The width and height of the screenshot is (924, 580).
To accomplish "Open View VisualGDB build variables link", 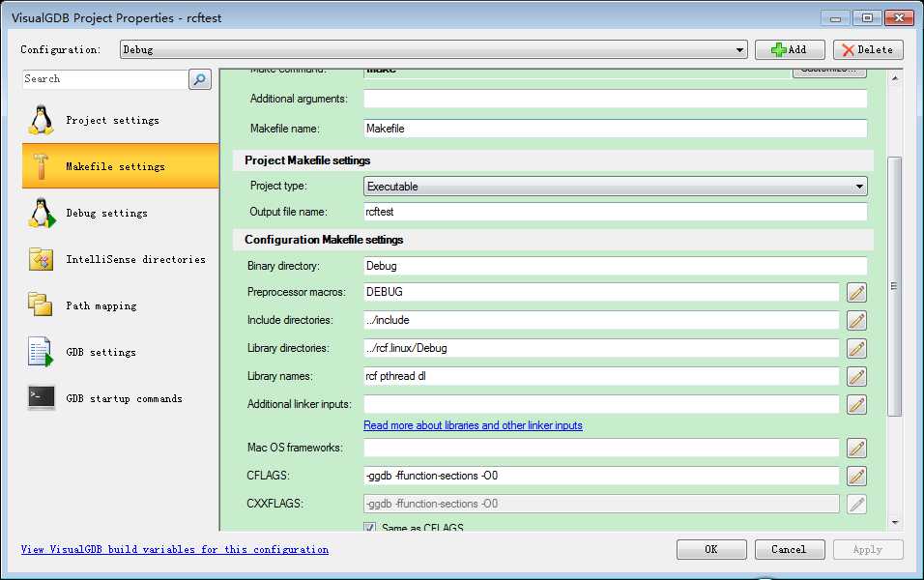I will click(x=174, y=549).
